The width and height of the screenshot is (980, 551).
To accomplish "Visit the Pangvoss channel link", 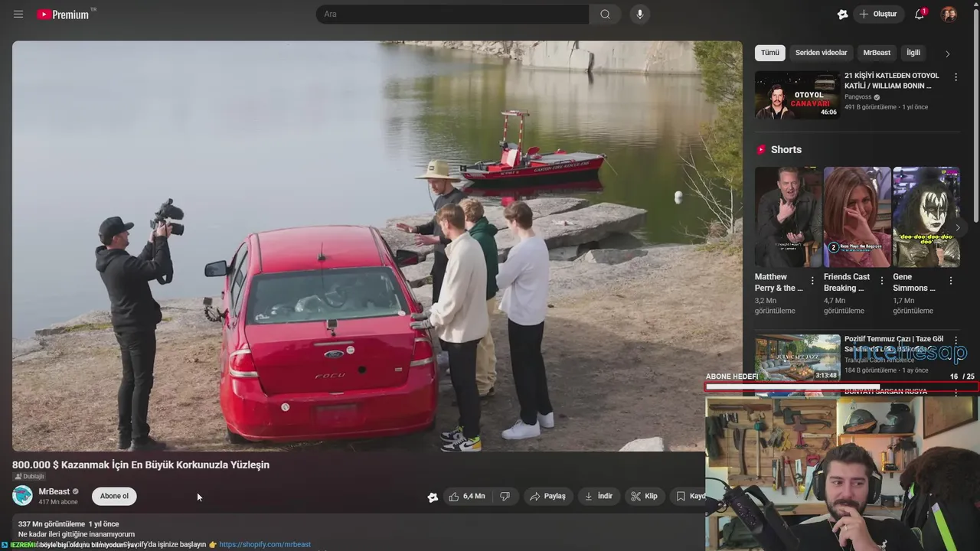I will 857,97.
